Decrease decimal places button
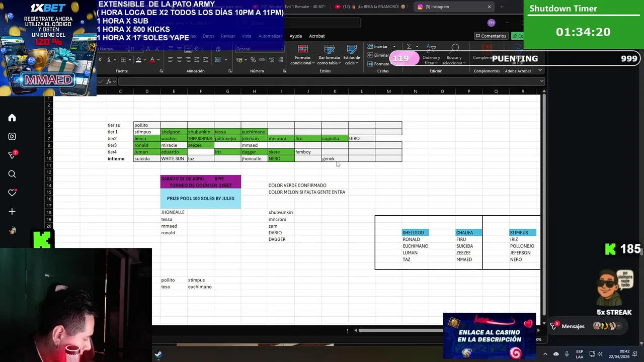Screen dimensions: 644x362 [x=280, y=60]
